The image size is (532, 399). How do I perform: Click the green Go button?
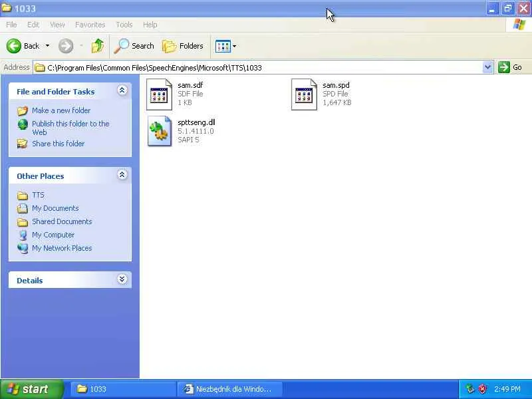tap(510, 67)
